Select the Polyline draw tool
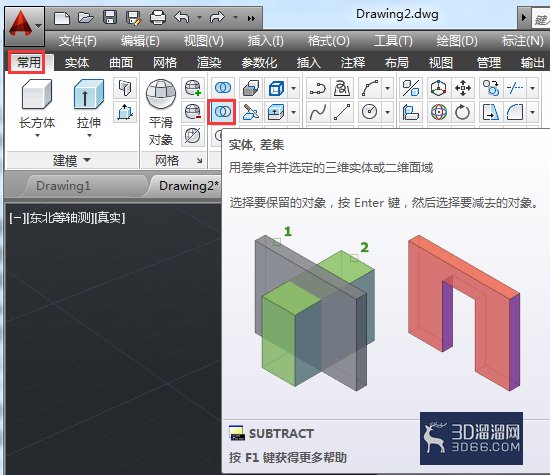 coord(318,88)
